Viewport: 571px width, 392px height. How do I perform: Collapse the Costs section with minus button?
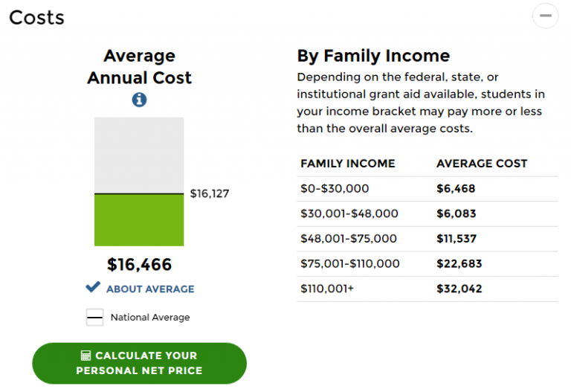(545, 16)
